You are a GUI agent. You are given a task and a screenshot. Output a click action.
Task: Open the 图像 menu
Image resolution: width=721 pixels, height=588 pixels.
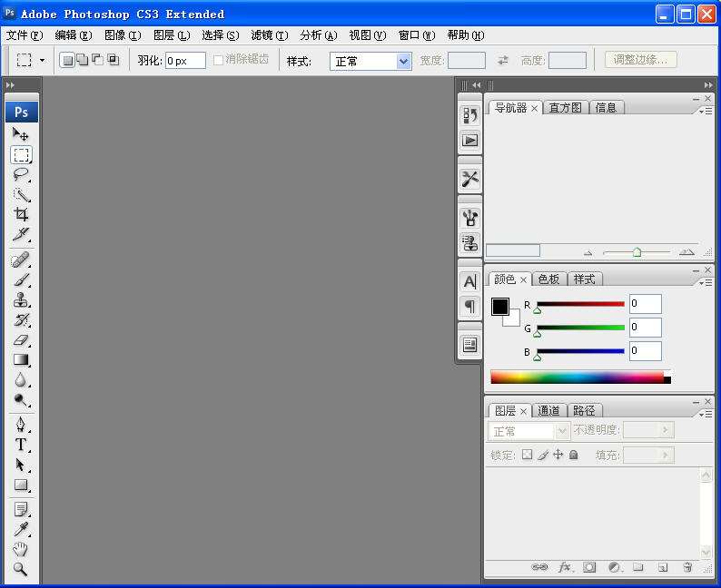[123, 35]
